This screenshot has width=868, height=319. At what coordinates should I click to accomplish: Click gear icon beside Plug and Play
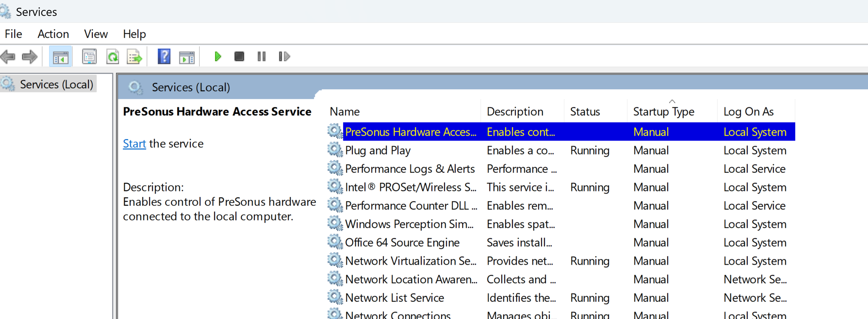[335, 150]
